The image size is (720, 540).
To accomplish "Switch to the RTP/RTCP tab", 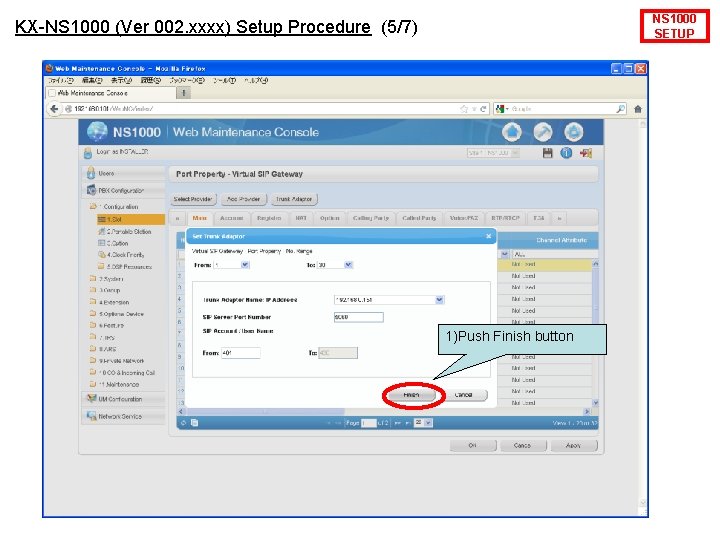I will tap(505, 218).
